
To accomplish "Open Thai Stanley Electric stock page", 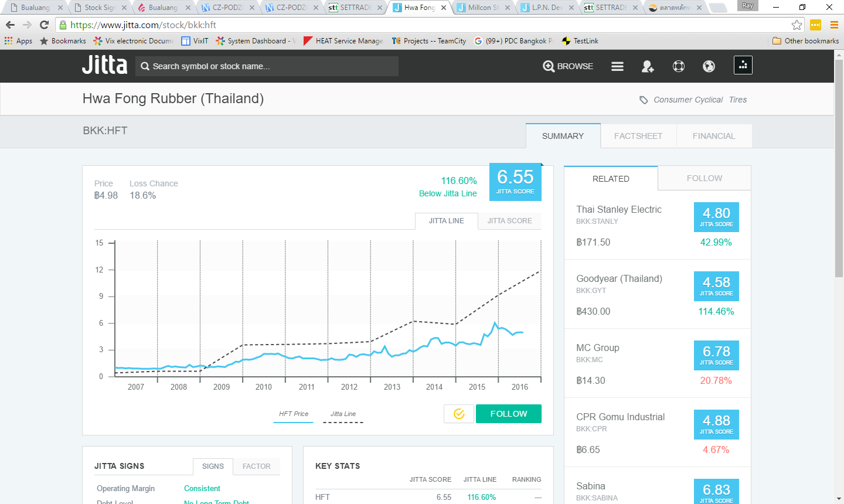I will pos(619,209).
